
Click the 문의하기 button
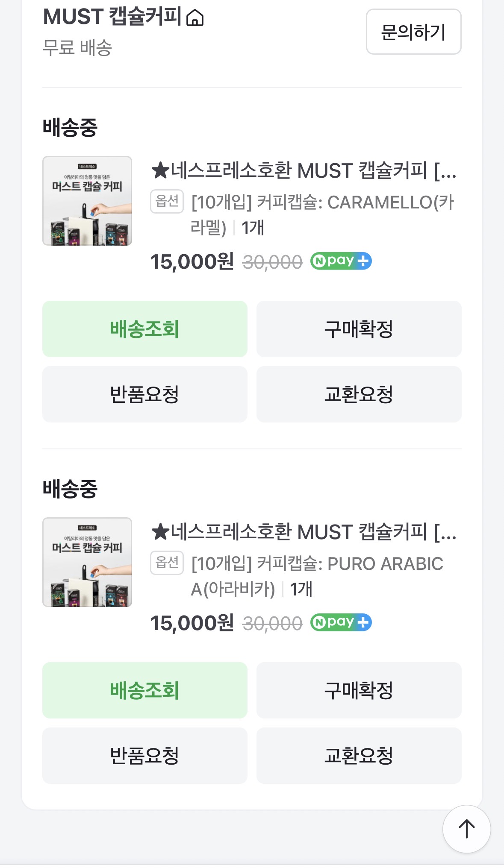413,32
